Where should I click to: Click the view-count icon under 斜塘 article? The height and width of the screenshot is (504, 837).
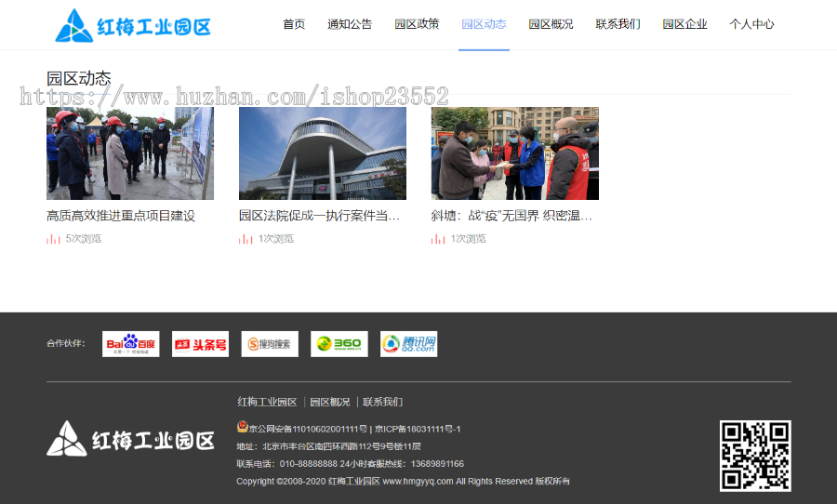[438, 239]
